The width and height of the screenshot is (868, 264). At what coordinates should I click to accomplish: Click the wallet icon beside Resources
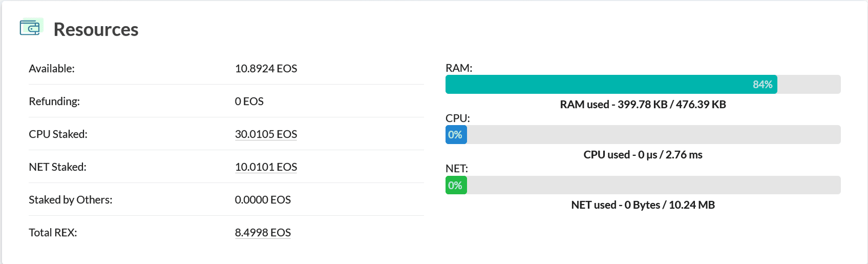tap(30, 28)
